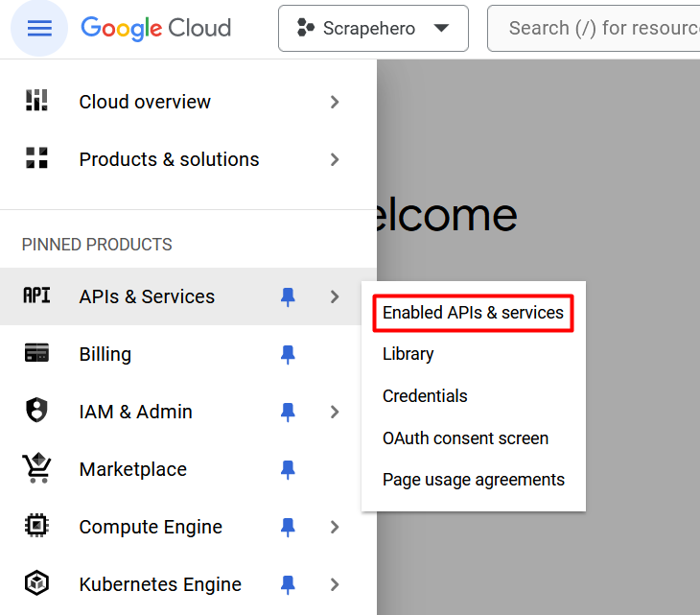The image size is (700, 615).
Task: Toggle the IAM & Admin pin
Action: click(x=288, y=413)
